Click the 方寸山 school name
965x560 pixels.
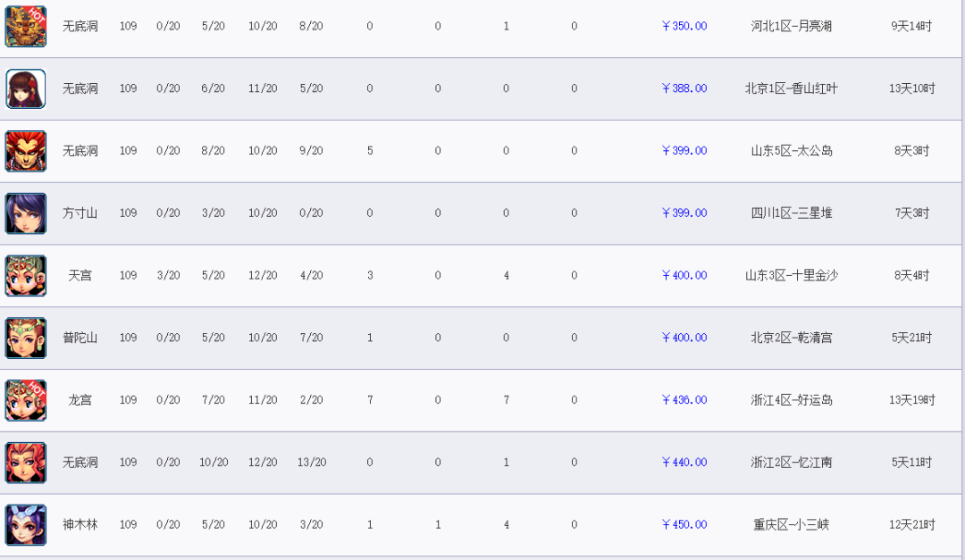tap(80, 213)
